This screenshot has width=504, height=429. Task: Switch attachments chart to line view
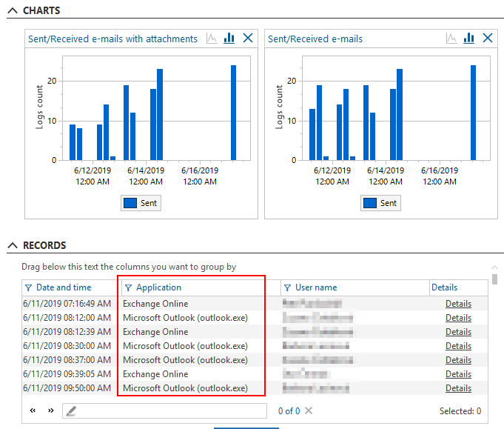point(212,39)
